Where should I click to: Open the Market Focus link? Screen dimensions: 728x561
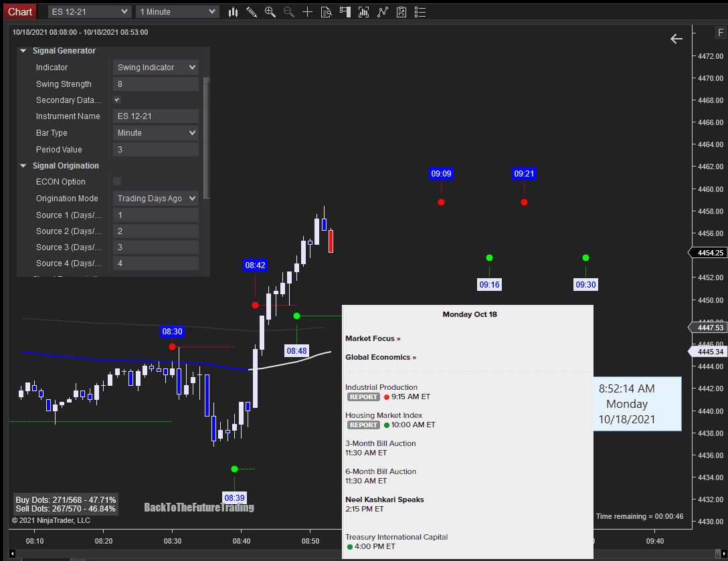click(373, 338)
